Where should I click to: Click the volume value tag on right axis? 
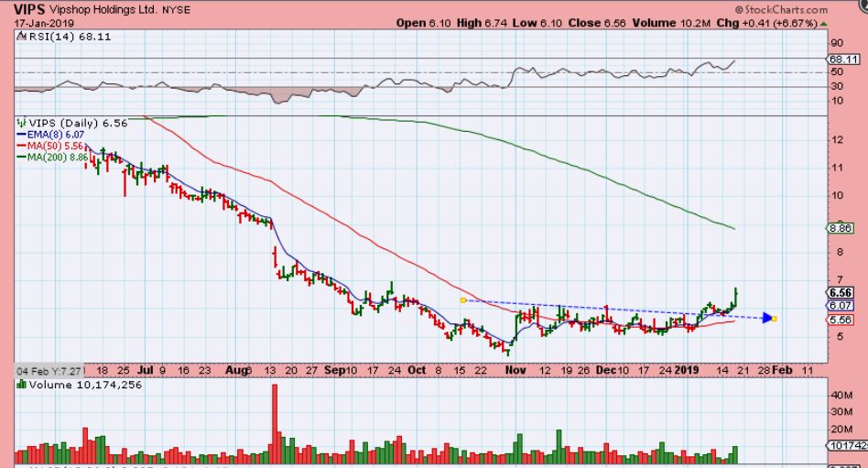pos(847,445)
